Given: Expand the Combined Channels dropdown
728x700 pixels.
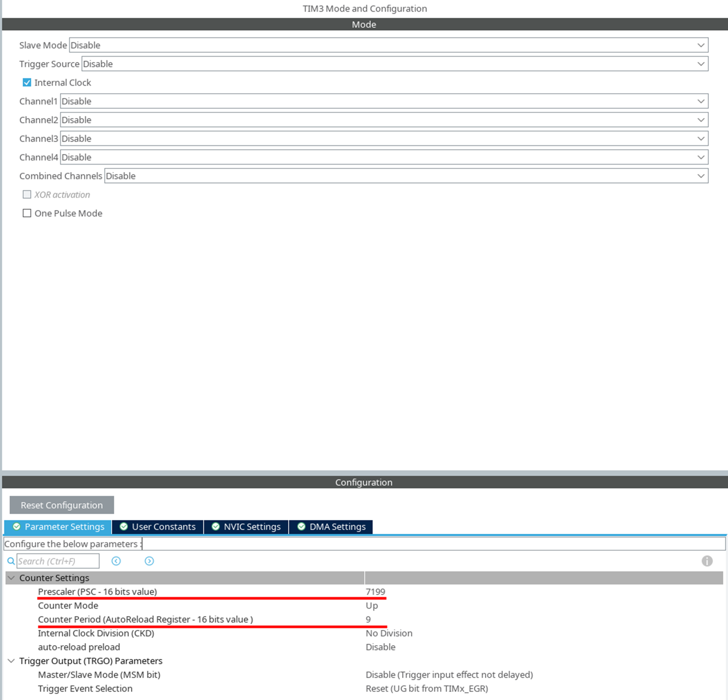Looking at the screenshot, I should tap(406, 176).
